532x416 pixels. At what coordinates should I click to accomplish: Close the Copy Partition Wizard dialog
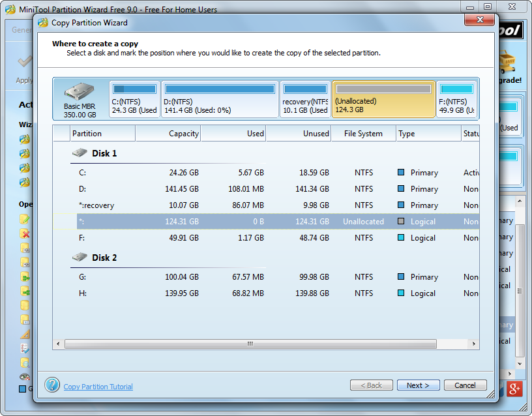tap(479, 20)
